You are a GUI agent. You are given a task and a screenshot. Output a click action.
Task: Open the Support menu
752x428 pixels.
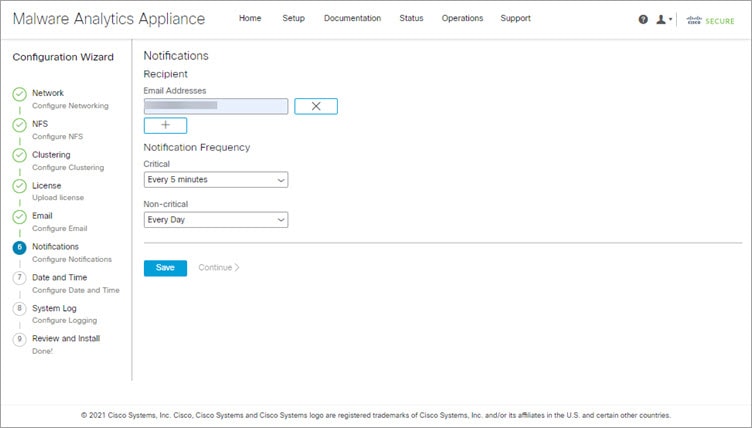516,18
